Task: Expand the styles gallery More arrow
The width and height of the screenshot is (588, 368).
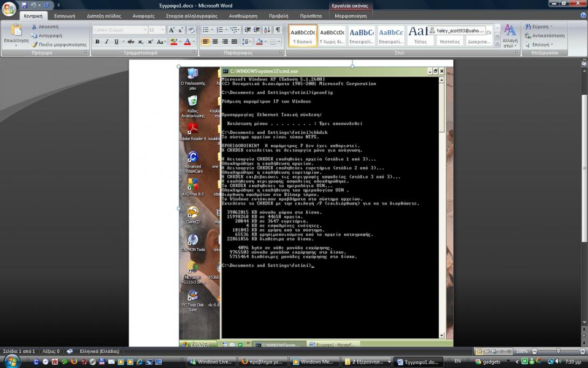Action: point(497,43)
